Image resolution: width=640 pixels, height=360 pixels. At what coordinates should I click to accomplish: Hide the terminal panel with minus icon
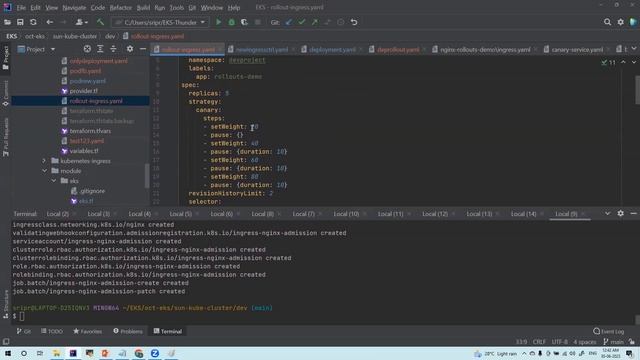(633, 213)
